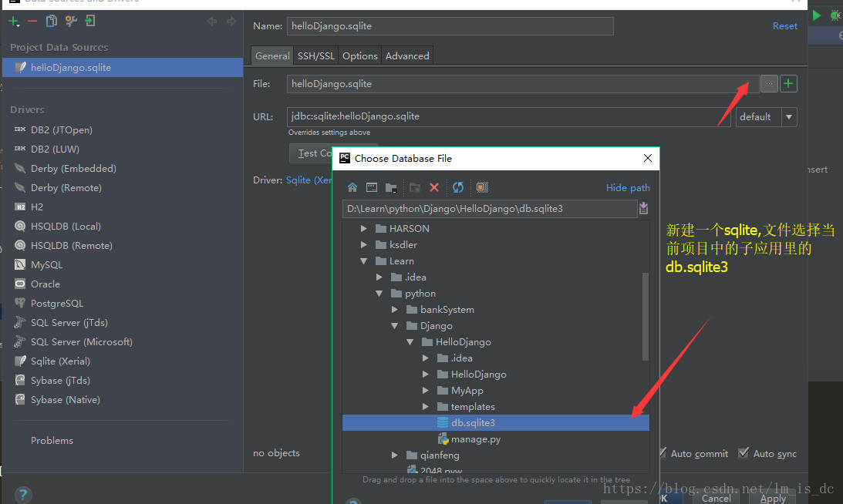The width and height of the screenshot is (843, 504).
Task: Click the Name input field
Action: tap(450, 26)
